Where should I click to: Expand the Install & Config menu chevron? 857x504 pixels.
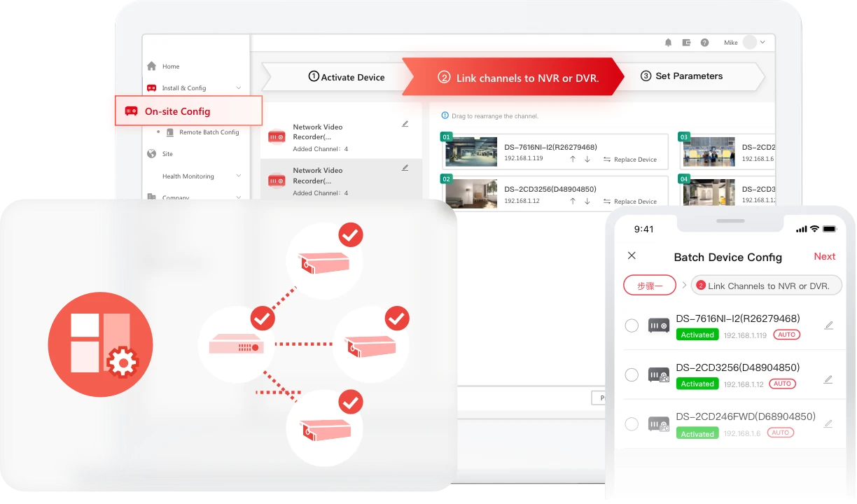[x=239, y=88]
